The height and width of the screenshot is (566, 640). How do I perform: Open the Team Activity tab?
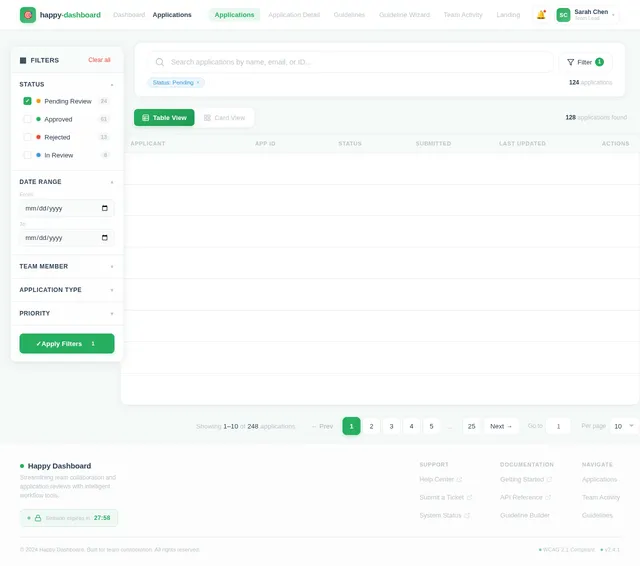point(463,15)
